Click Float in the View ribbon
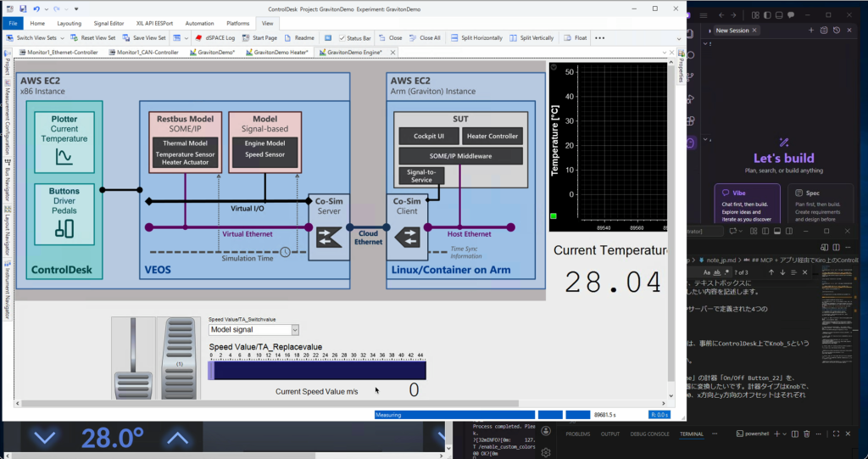Image resolution: width=868 pixels, height=459 pixels. (x=576, y=38)
